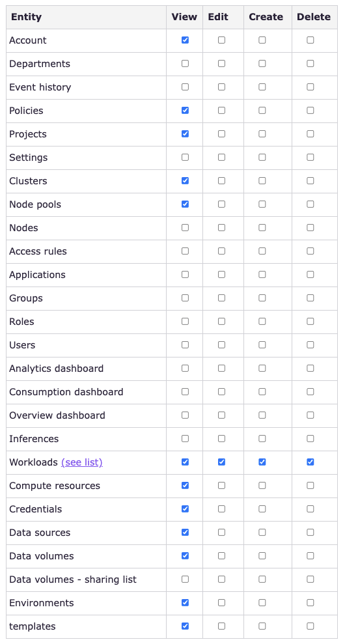Enable Create for Credentials
The width and height of the screenshot is (345, 644).
[262, 509]
